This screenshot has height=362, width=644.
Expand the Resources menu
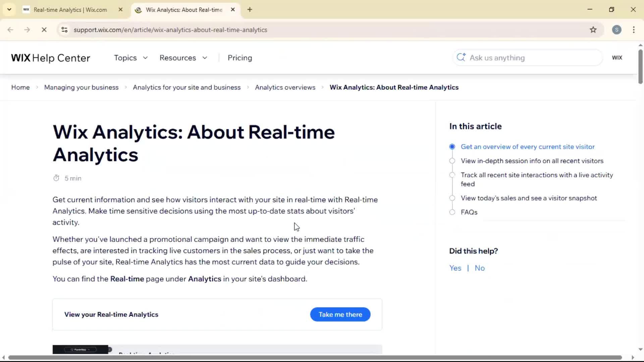[x=183, y=58]
